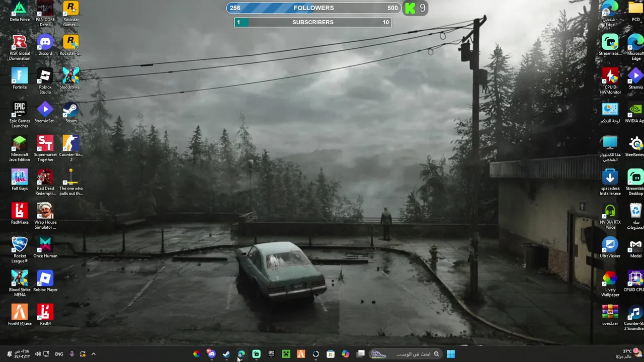This screenshot has height=362, width=644.
Task: Select the Red Dead Redemption icon
Action: (45, 183)
